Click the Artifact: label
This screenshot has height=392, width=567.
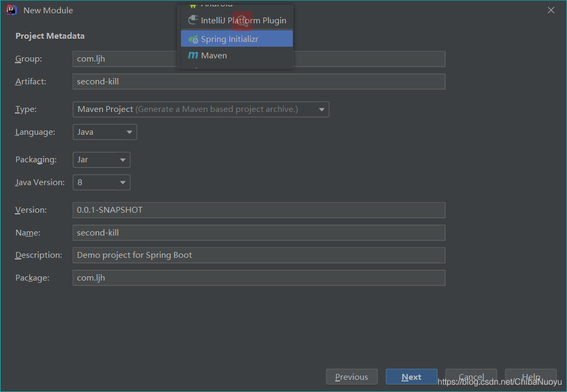pyautogui.click(x=31, y=82)
